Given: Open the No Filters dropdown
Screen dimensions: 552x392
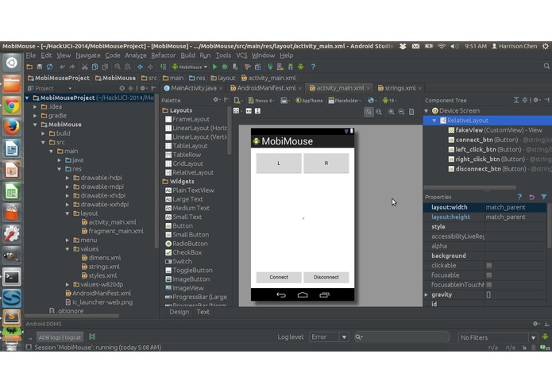Looking at the screenshot, I should (x=498, y=337).
